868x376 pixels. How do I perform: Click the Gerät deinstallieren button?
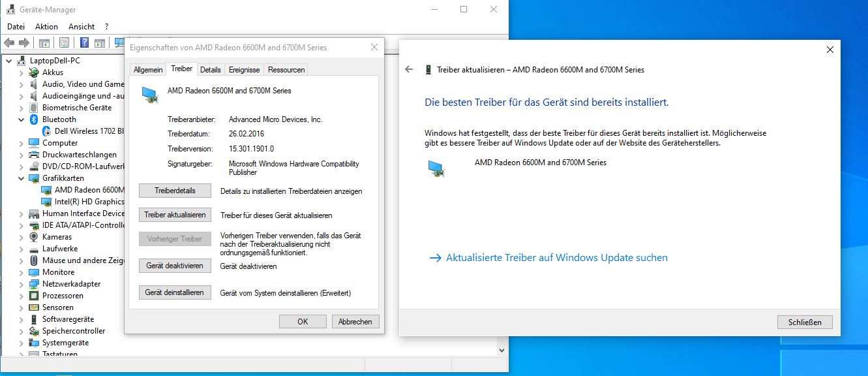pos(175,293)
